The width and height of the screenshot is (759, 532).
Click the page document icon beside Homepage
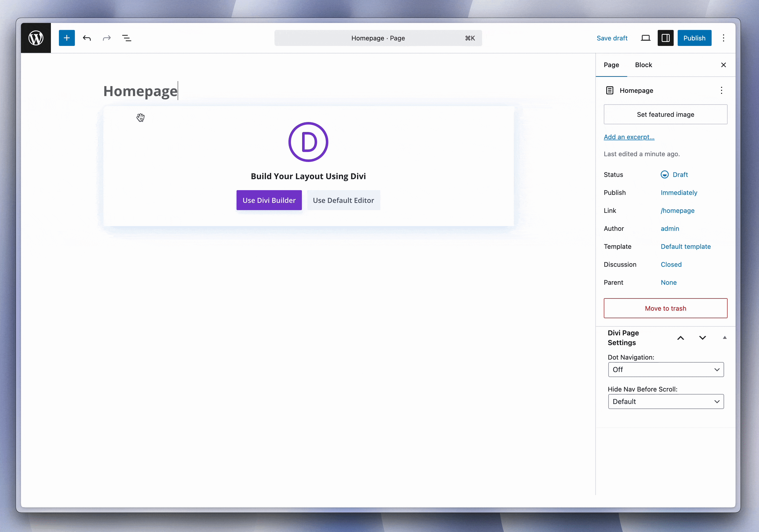(610, 90)
